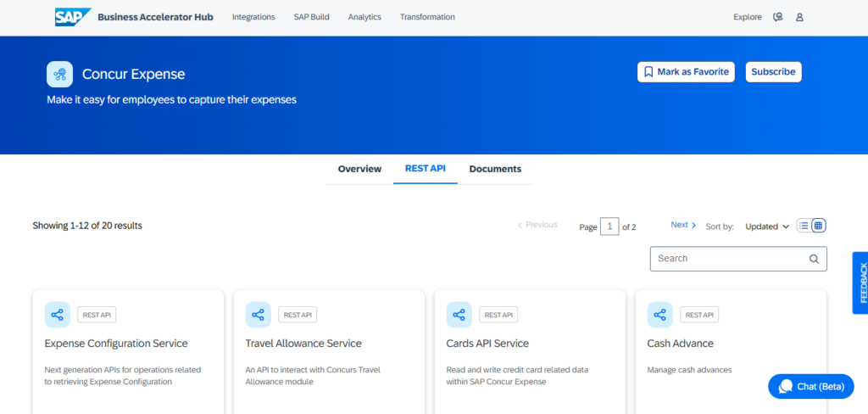
Task: Switch to the Overview tab
Action: point(359,169)
